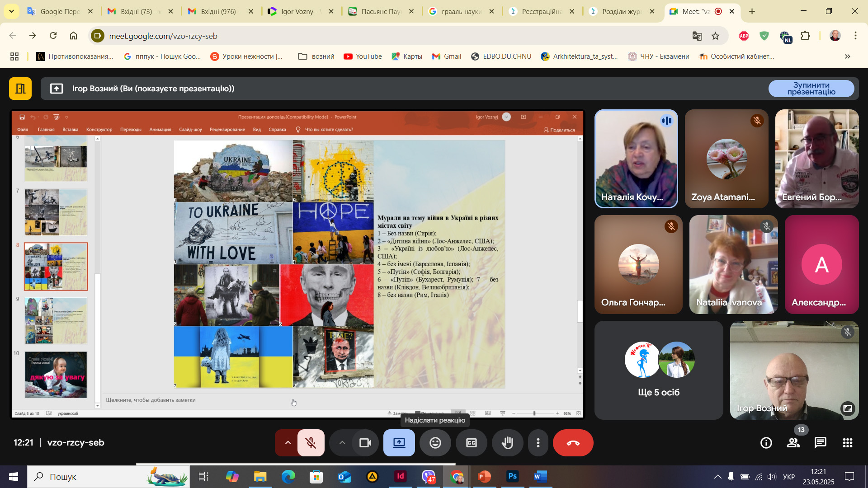
Task: Select slide 9 thumbnail in PowerPoint
Action: [56, 321]
